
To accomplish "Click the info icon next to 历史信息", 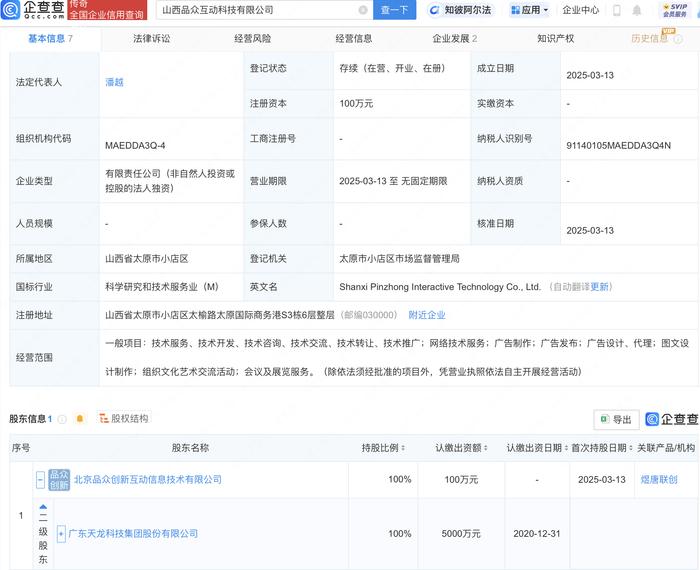I will 679,39.
